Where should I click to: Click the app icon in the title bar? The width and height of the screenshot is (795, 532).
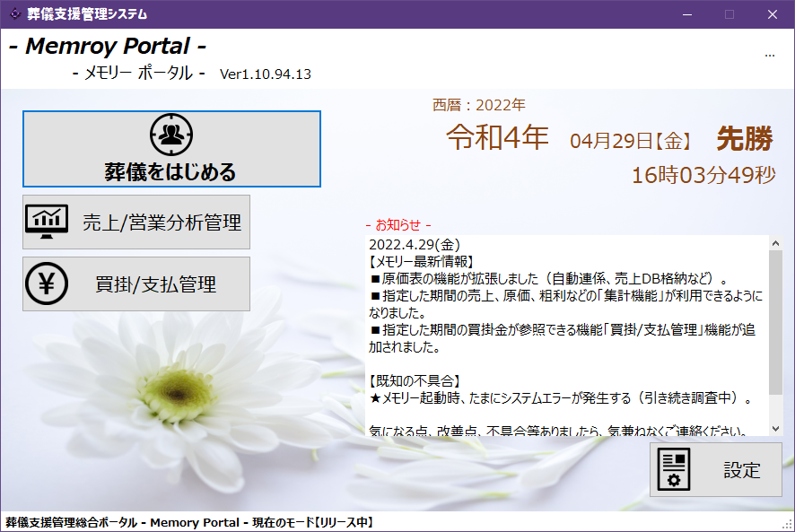[x=13, y=13]
